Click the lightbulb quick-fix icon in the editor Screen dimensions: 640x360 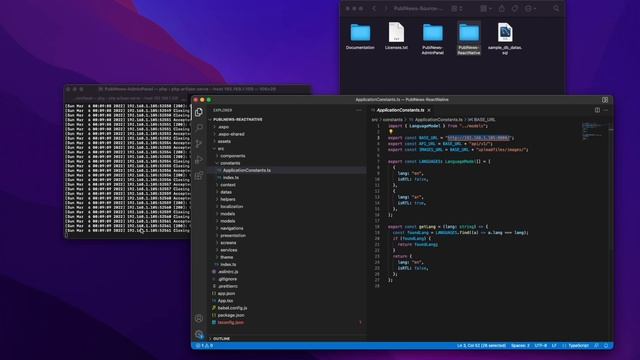(x=391, y=132)
